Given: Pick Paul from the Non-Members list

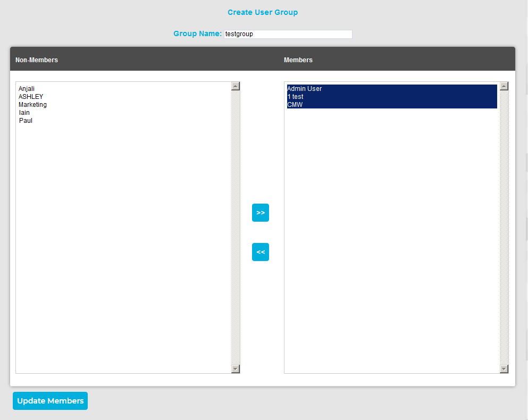Looking at the screenshot, I should click(x=26, y=121).
